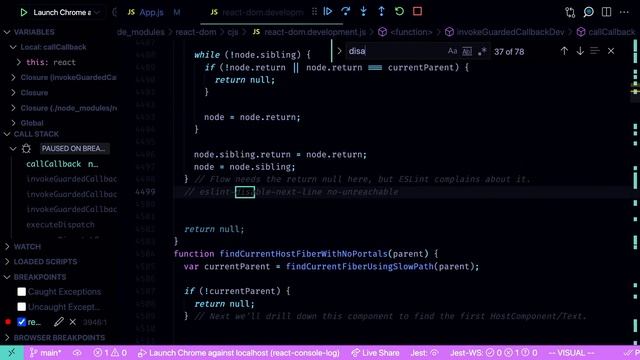Screen dimensions: 640x360
Task: Remove the 're...' breakpoint with X icon
Action: tap(73, 322)
